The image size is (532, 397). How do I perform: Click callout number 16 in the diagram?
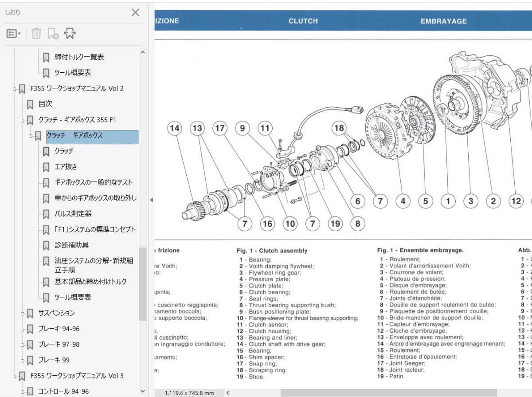coord(267,224)
